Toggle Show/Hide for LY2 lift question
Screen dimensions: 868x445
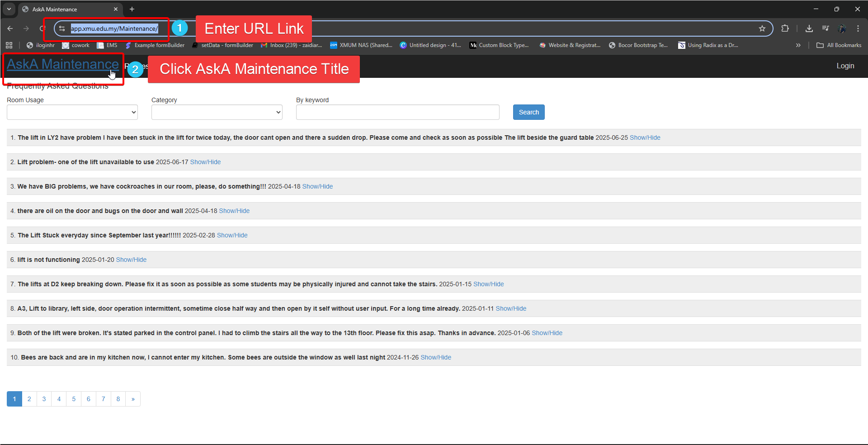645,137
